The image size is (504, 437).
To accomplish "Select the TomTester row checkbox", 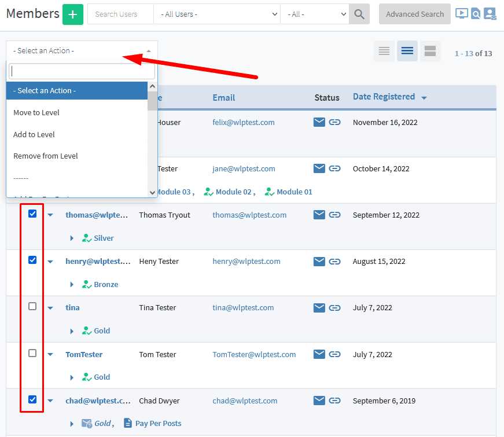I will [32, 353].
